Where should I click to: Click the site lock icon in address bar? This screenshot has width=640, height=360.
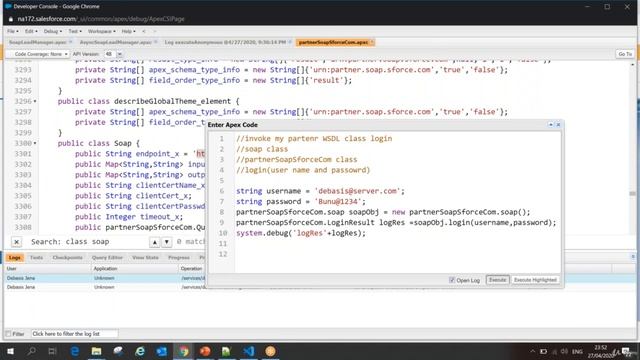(x=11, y=19)
